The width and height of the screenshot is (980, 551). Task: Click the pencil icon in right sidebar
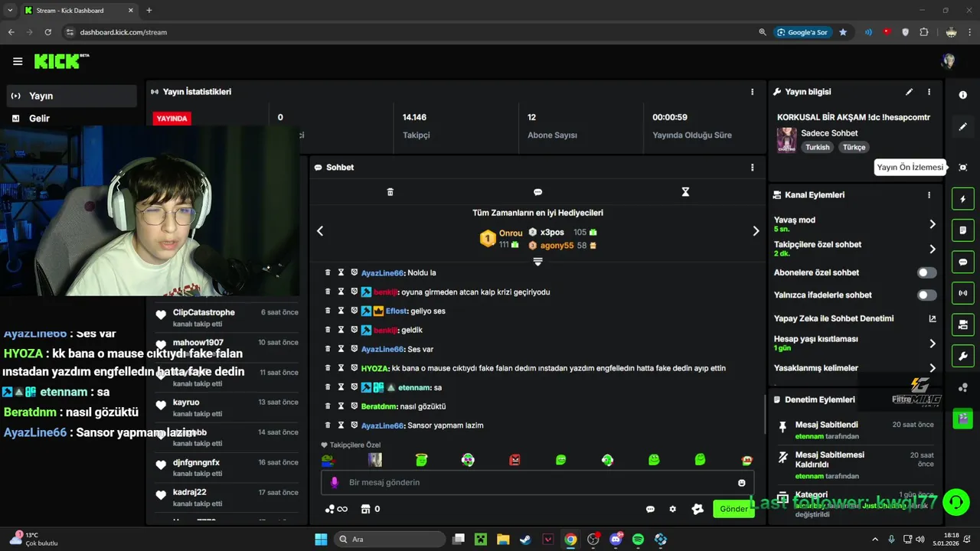pyautogui.click(x=963, y=127)
